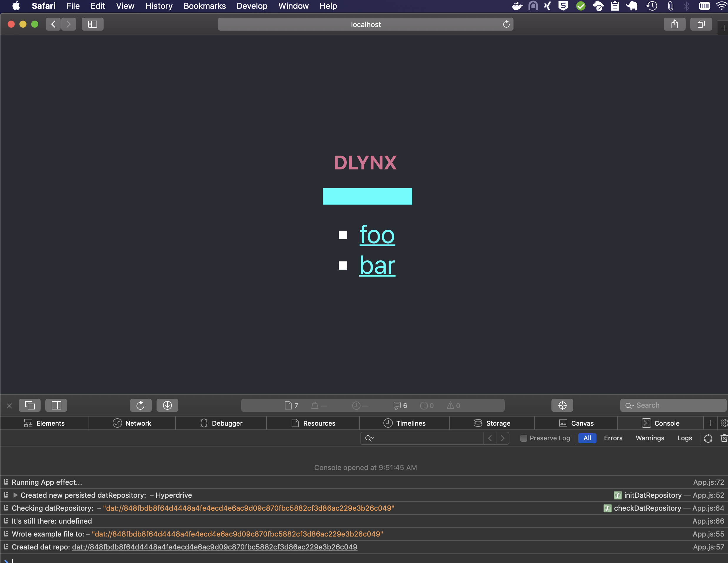Select the Warnings console filter
The height and width of the screenshot is (563, 728).
650,438
